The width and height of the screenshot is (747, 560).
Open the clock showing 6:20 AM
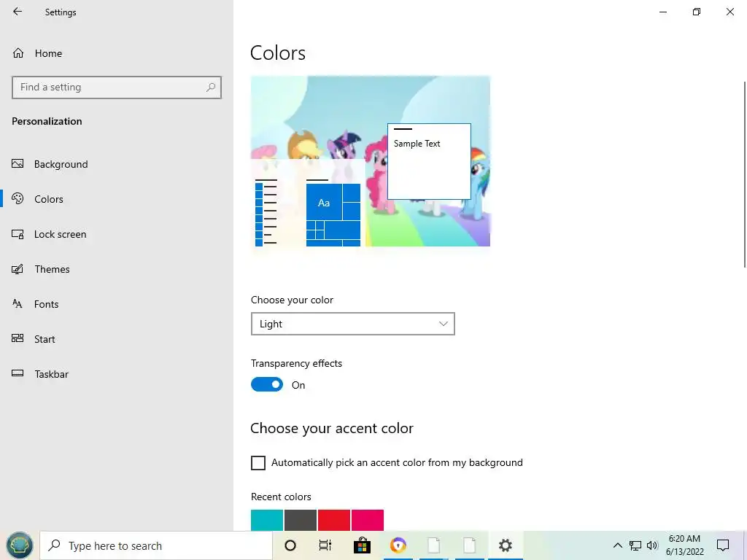(x=684, y=545)
